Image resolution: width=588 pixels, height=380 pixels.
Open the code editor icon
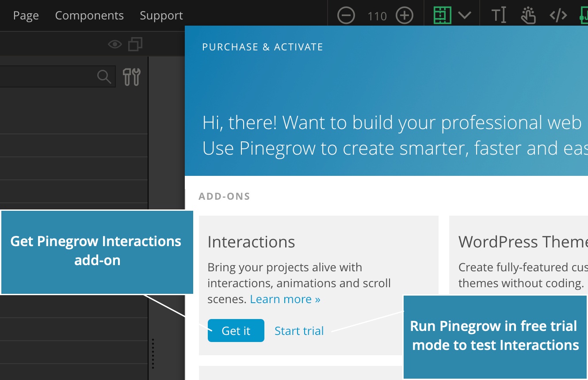(x=558, y=15)
